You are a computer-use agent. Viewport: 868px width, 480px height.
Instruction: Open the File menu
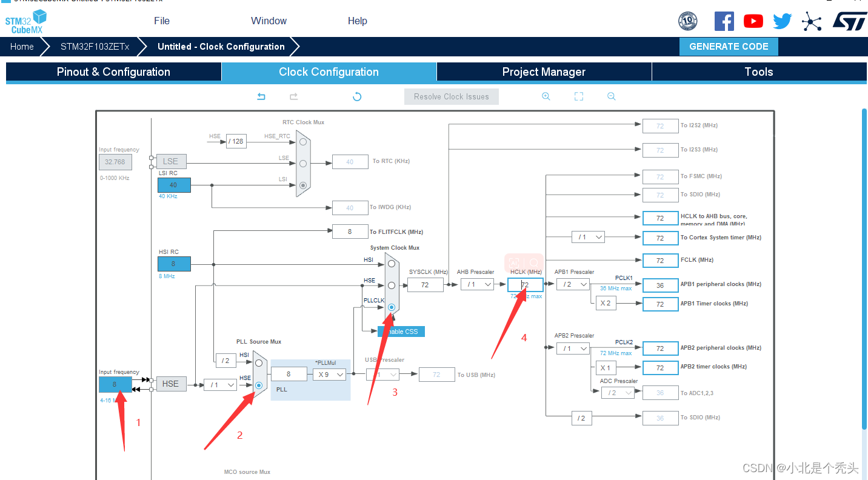click(162, 21)
